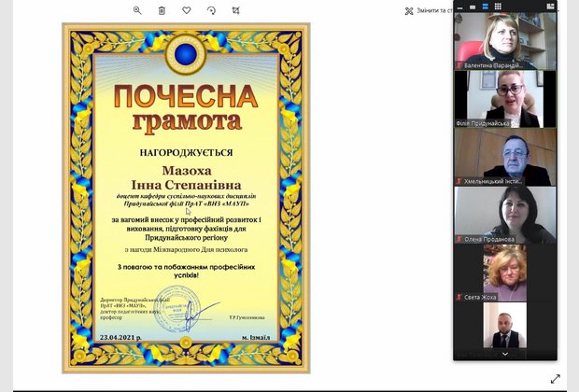Select Света Жоха video tile

pyautogui.click(x=505, y=273)
